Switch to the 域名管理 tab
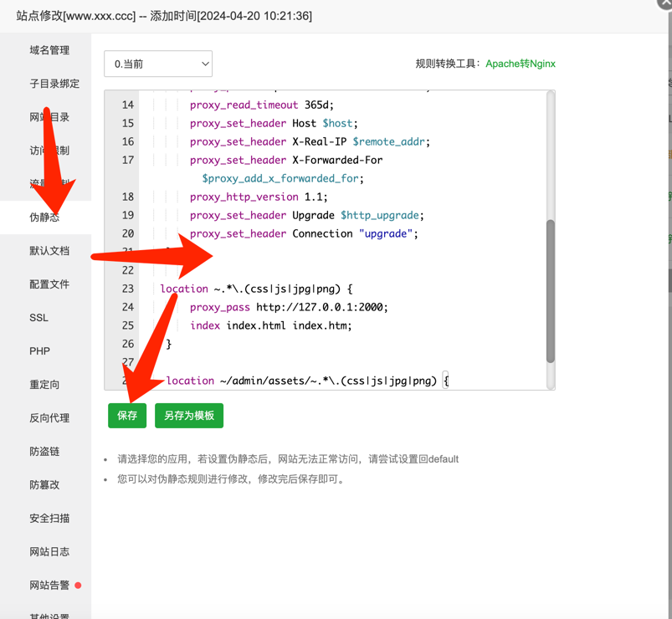672x619 pixels. pyautogui.click(x=49, y=50)
